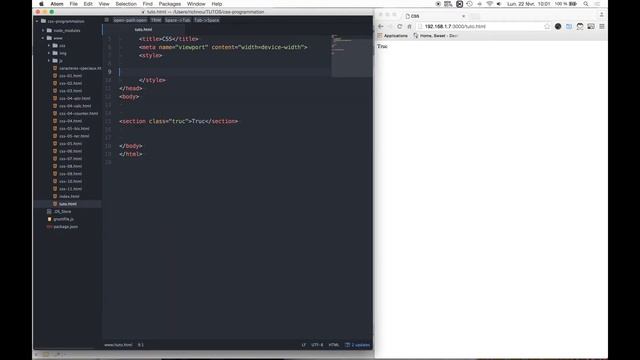This screenshot has height=360, width=640.
Task: Click the section class="truc" code line
Action: 179,121
